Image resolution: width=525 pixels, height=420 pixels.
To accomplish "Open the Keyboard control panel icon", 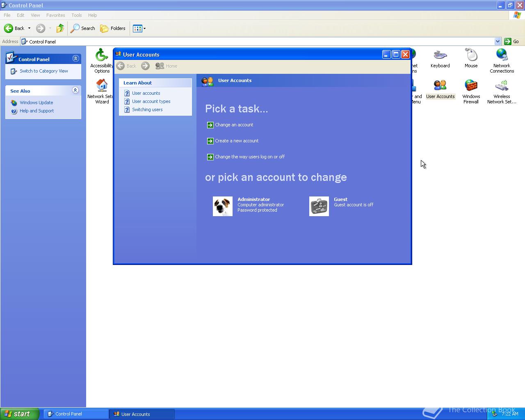I will 440,58.
